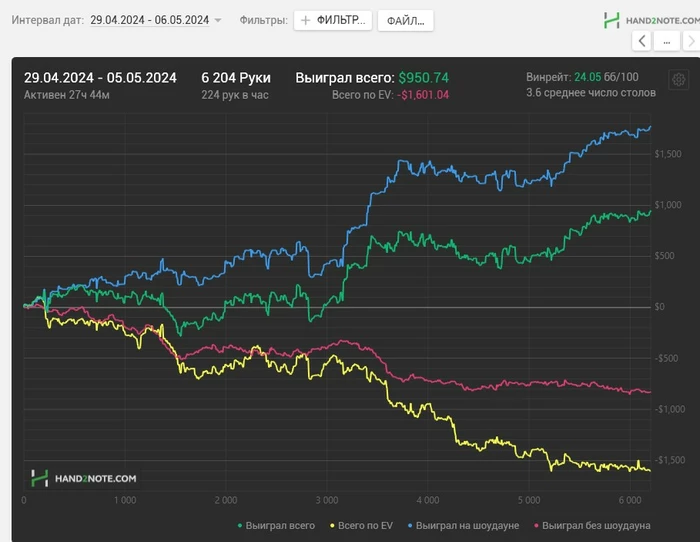Screen dimensions: 700x542
Task: Click the plus icon on ФИЛЬТР button
Action: pyautogui.click(x=306, y=20)
